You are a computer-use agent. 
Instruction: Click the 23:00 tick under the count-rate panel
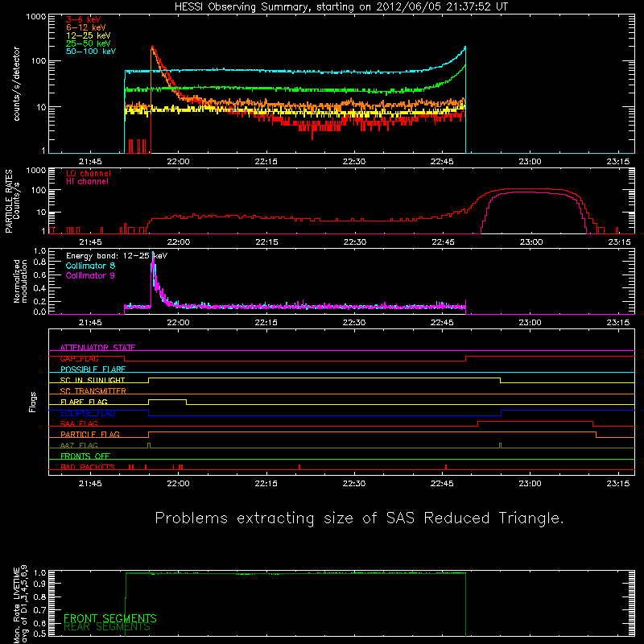click(530, 162)
